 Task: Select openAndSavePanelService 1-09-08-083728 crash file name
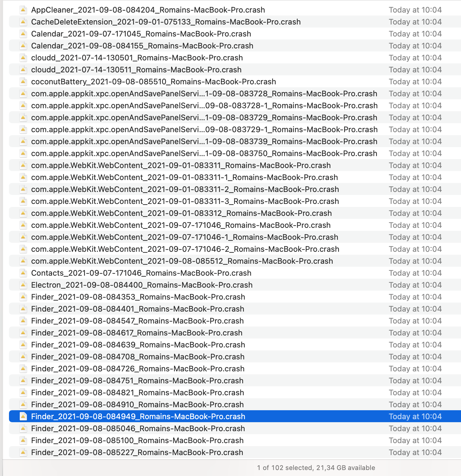204,94
